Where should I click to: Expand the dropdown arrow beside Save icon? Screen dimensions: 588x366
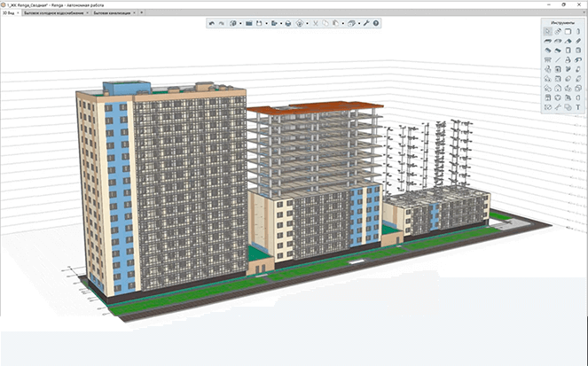[267, 23]
